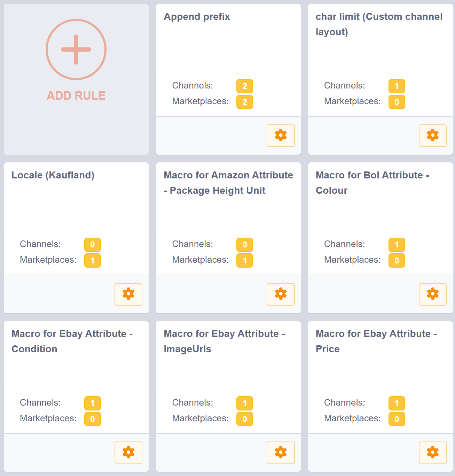Click the plus icon to add rule
The width and height of the screenshot is (455, 476).
tap(76, 49)
